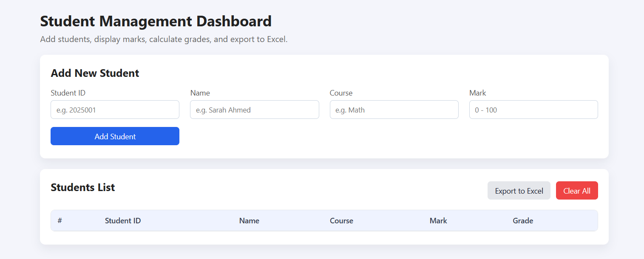This screenshot has height=259, width=644.
Task: Select the Name column header
Action: 249,220
